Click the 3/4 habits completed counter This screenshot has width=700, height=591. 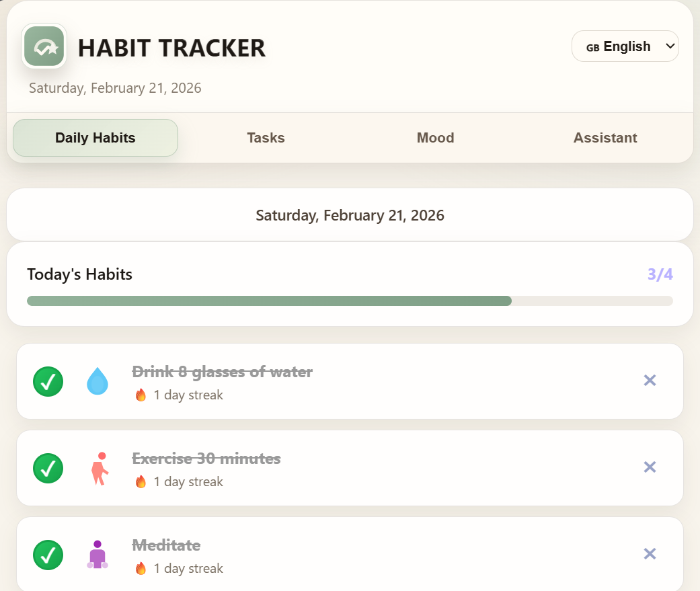(660, 274)
